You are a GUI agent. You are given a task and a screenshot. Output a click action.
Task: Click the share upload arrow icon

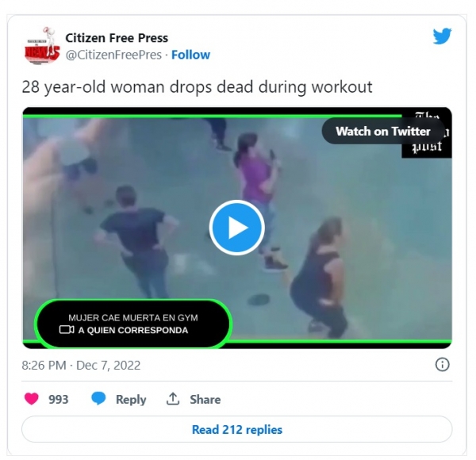[173, 399]
